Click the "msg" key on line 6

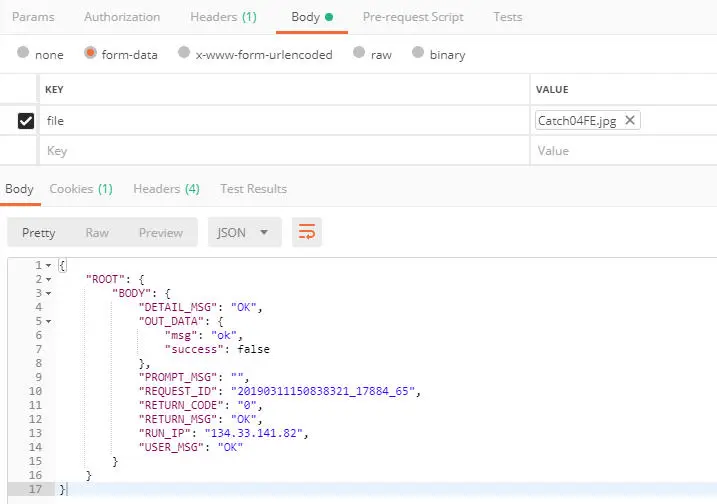(181, 335)
